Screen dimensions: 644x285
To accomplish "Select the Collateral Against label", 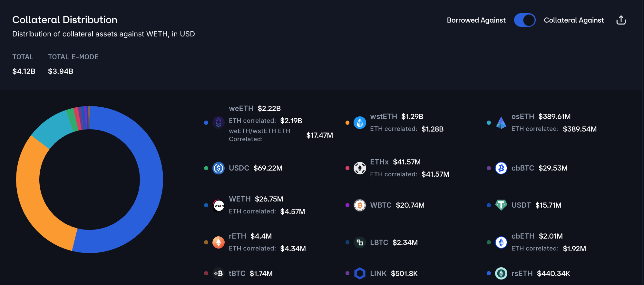I will (x=574, y=20).
